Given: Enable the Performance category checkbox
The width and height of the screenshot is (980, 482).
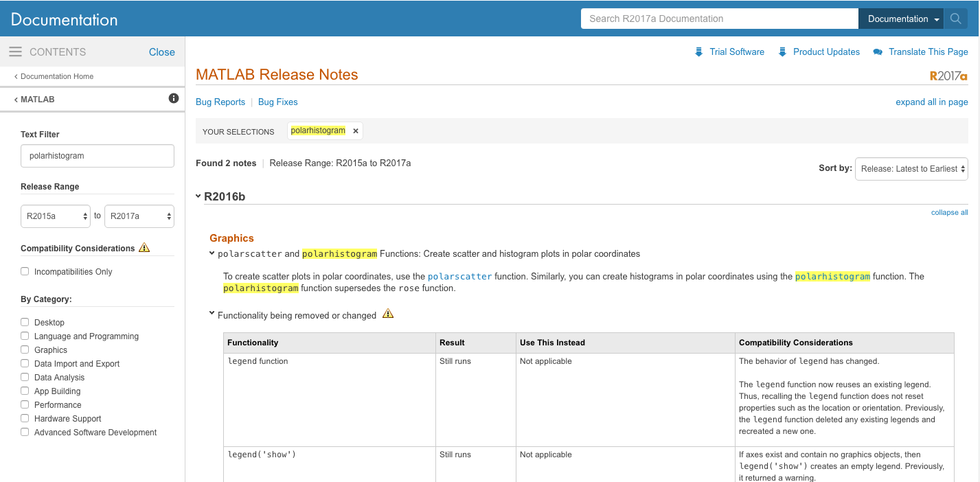Looking at the screenshot, I should click(25, 404).
